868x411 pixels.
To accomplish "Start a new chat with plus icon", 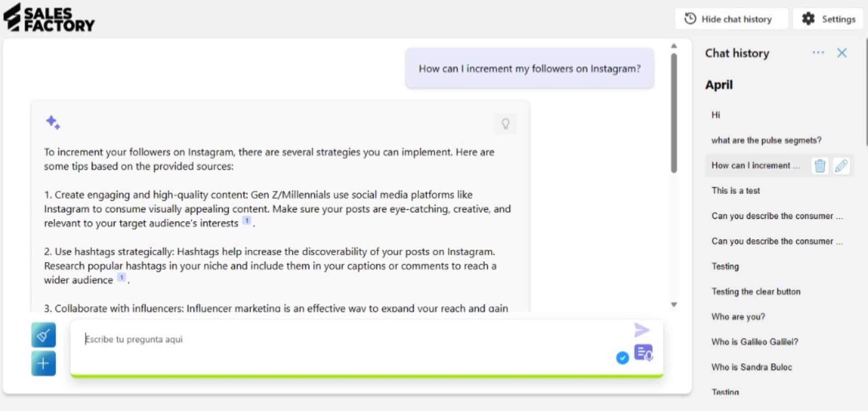I will (43, 363).
